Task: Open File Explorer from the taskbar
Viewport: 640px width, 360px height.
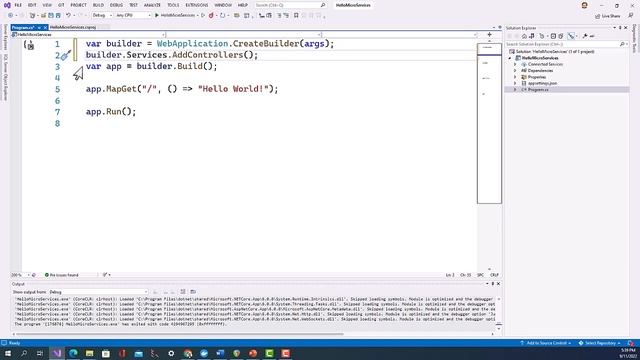Action: click(89, 353)
